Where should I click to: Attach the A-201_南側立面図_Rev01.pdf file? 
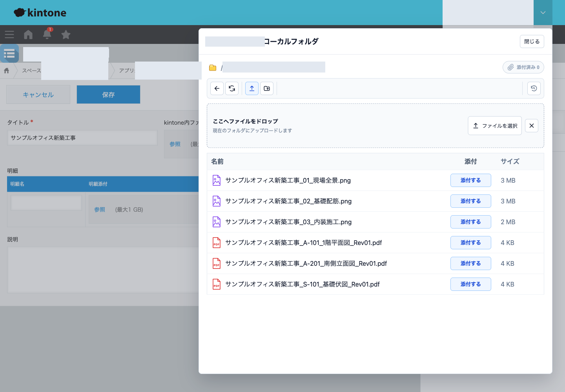471,263
